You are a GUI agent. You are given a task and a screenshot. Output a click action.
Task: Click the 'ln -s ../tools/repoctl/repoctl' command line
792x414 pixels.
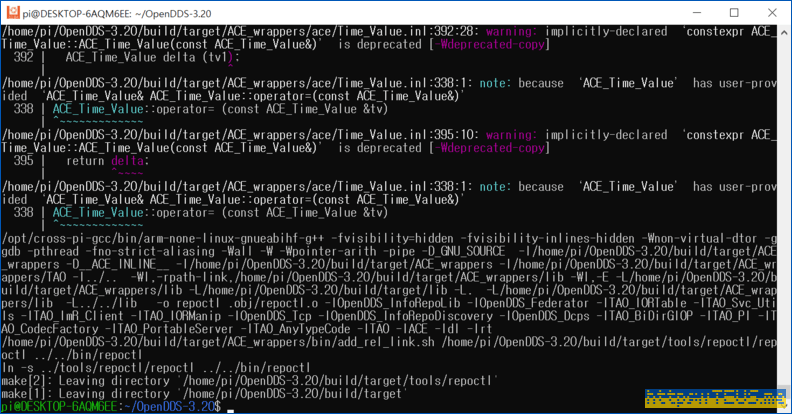point(156,368)
